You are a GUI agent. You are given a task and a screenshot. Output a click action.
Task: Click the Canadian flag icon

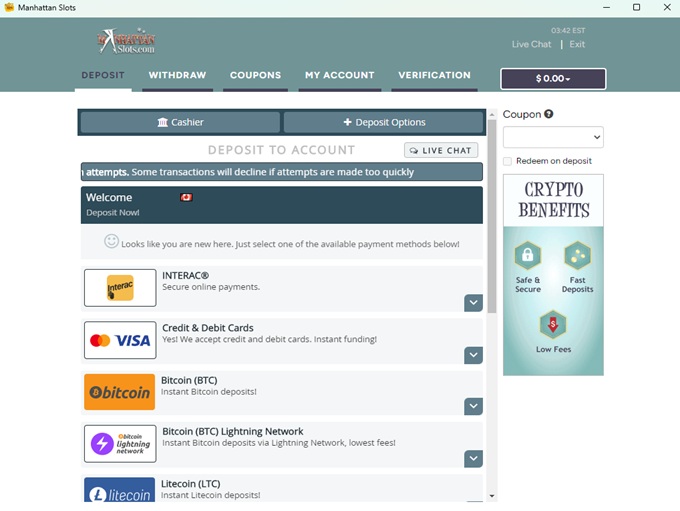click(186, 197)
